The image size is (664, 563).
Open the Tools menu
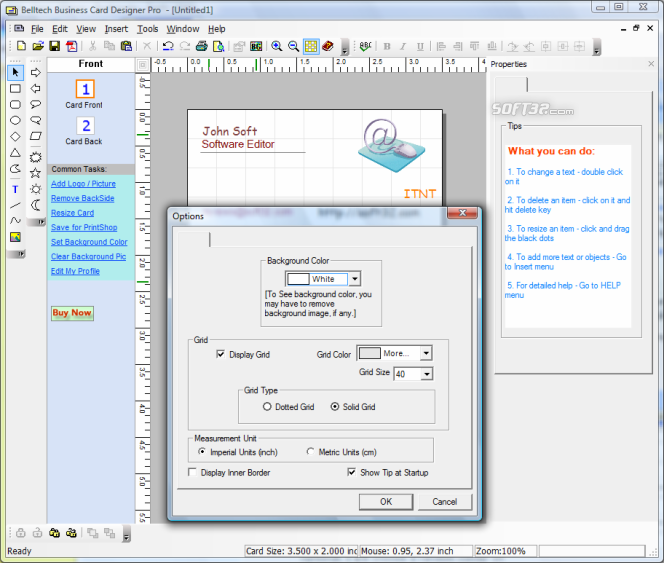point(147,29)
